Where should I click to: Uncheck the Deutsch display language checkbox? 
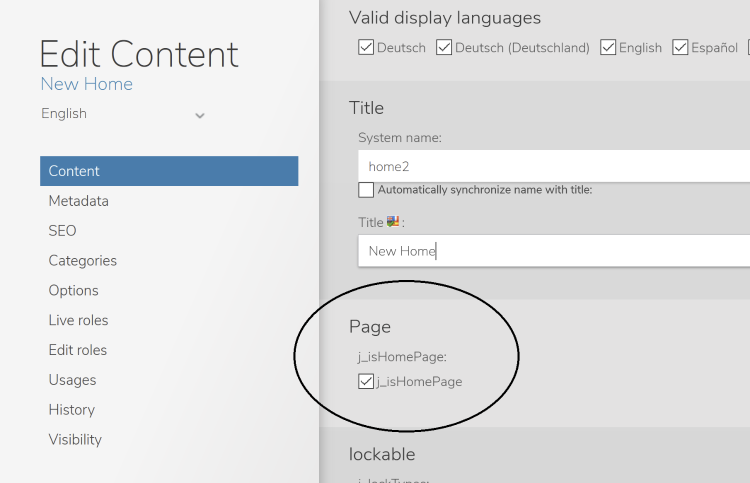[x=366, y=47]
